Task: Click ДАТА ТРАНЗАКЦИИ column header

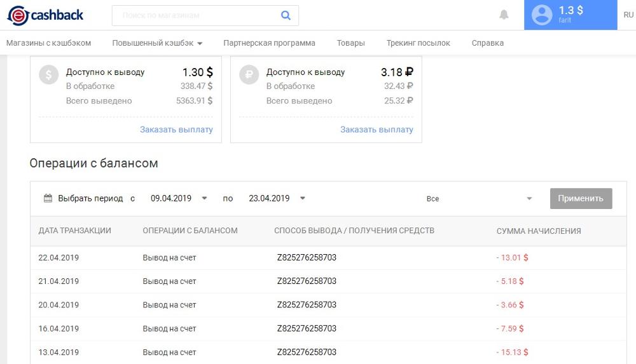Action: [x=74, y=231]
